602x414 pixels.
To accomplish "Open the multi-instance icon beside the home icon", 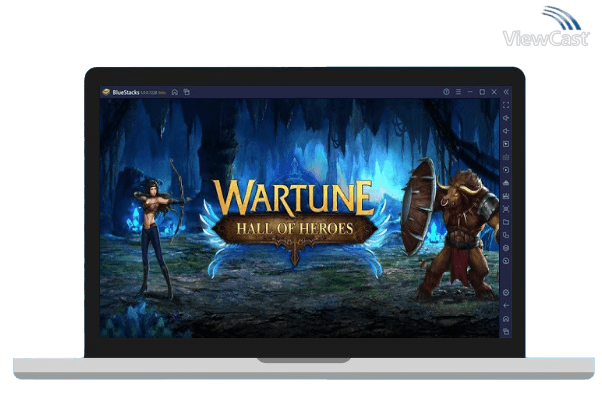I will pyautogui.click(x=187, y=92).
